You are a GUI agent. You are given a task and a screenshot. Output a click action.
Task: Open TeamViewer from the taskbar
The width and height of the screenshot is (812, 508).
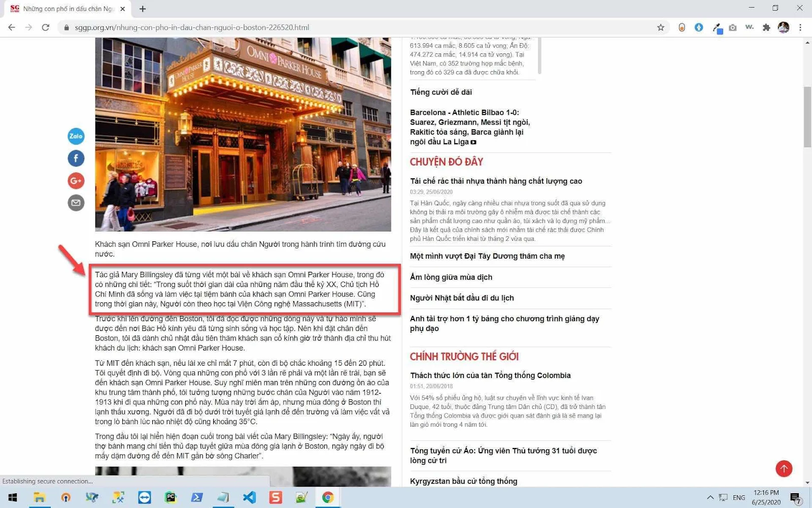tap(145, 497)
